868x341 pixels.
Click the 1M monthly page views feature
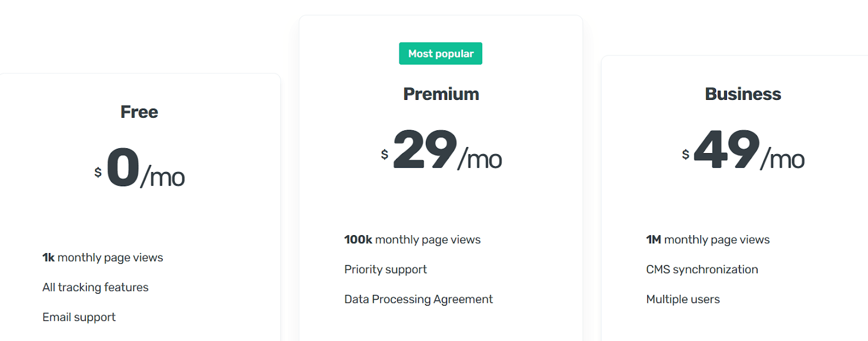[x=707, y=239]
